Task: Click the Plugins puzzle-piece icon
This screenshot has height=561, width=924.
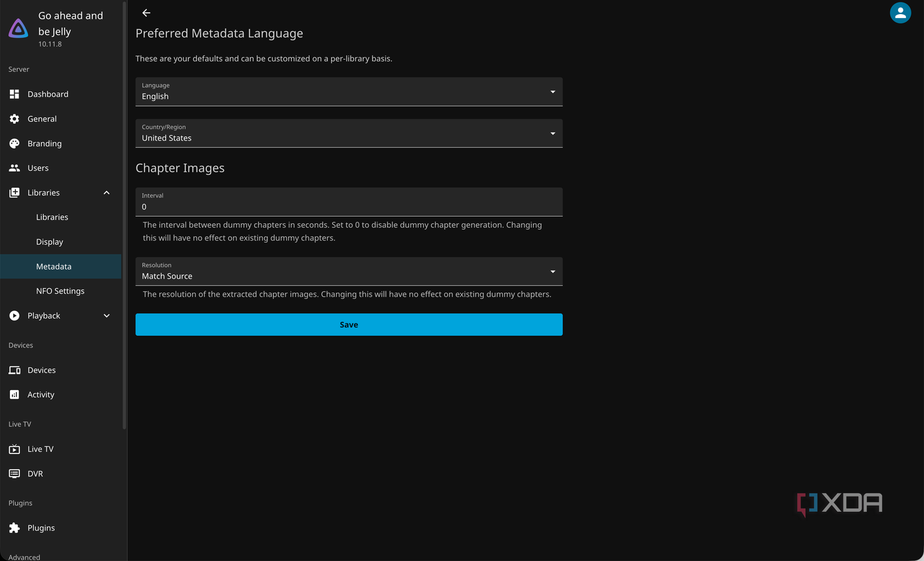Action: click(15, 528)
